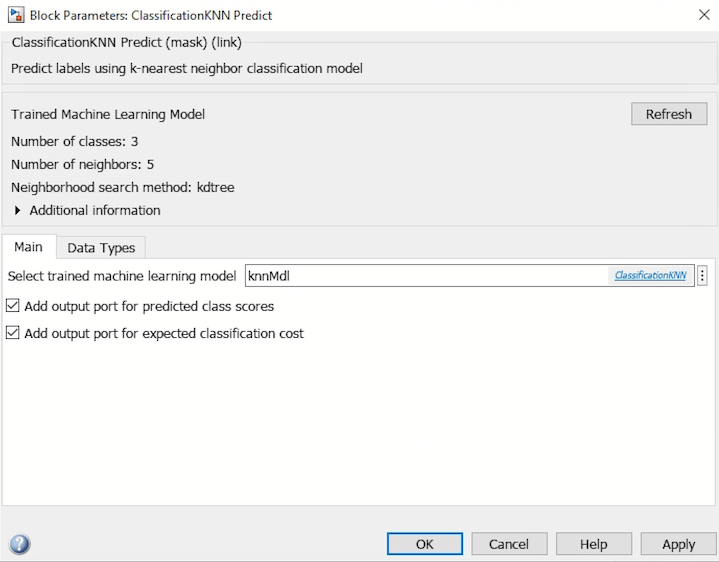Toggle output port for expected classification cost
719x562 pixels.
pos(13,333)
